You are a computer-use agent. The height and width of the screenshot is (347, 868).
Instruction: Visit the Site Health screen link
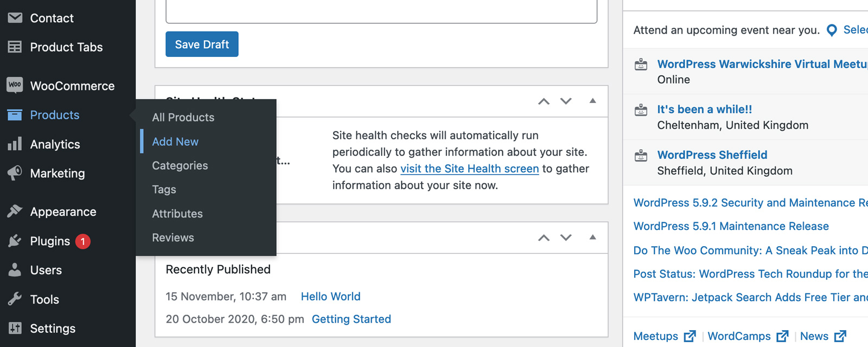point(469,169)
